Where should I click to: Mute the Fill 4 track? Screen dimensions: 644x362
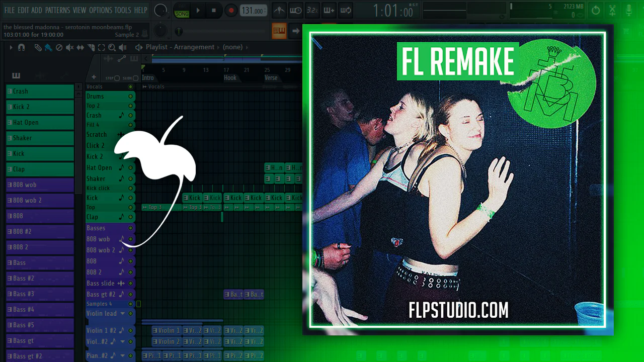click(131, 125)
